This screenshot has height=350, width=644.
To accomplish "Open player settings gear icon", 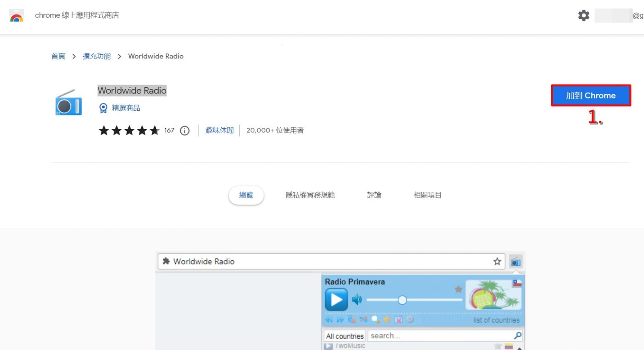I will coord(410,320).
